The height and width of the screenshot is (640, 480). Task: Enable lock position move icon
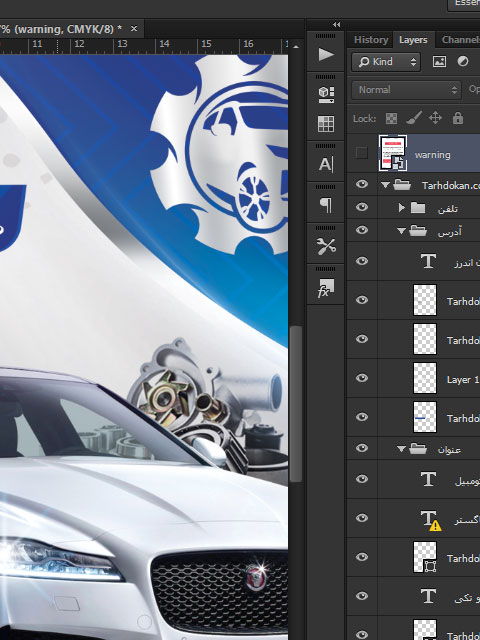[x=436, y=118]
